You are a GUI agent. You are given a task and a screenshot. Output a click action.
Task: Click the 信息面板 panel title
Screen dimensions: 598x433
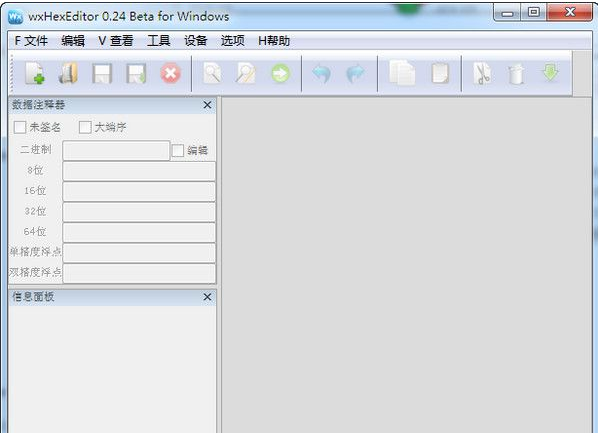[x=33, y=296]
